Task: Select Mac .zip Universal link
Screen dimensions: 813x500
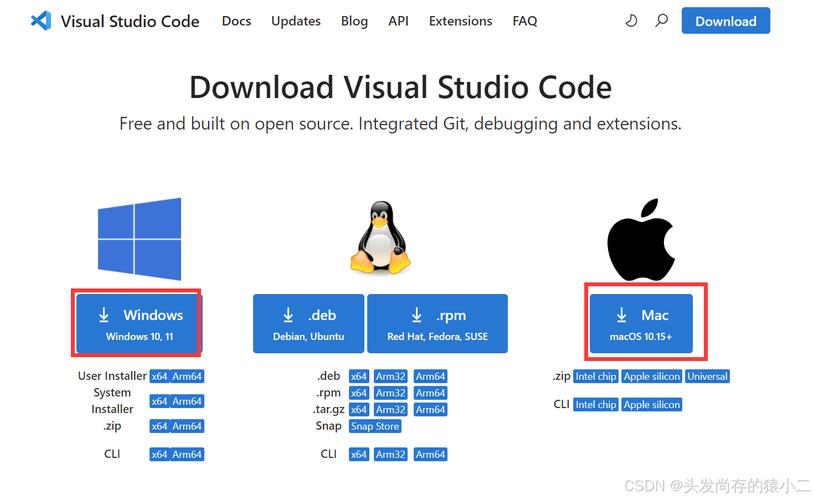Action: (708, 376)
